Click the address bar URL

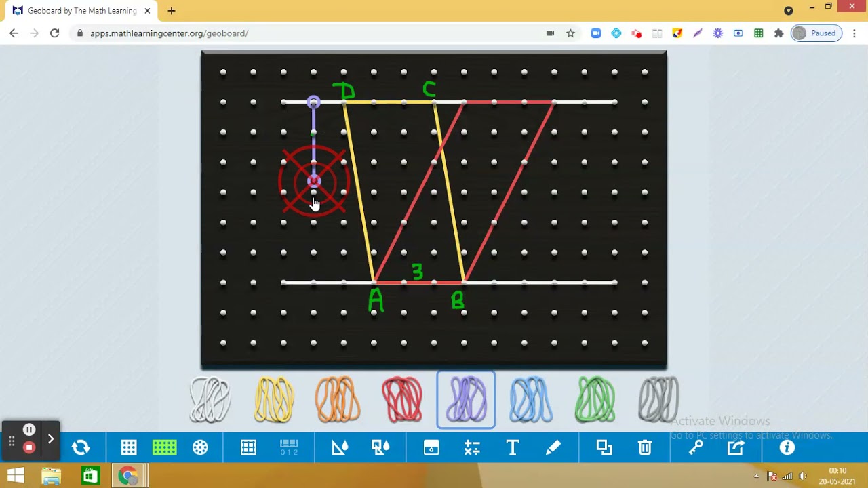pos(169,33)
